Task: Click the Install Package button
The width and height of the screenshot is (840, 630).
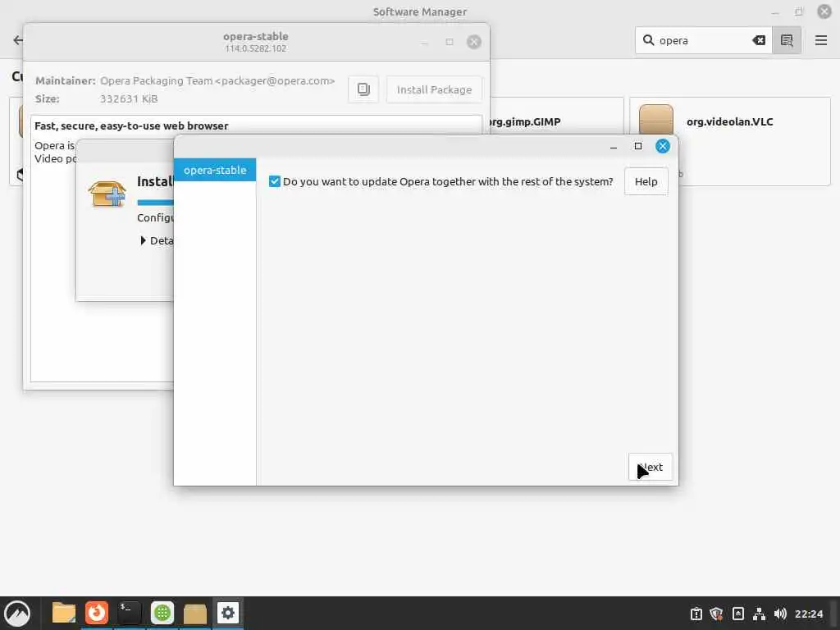Action: click(x=434, y=89)
